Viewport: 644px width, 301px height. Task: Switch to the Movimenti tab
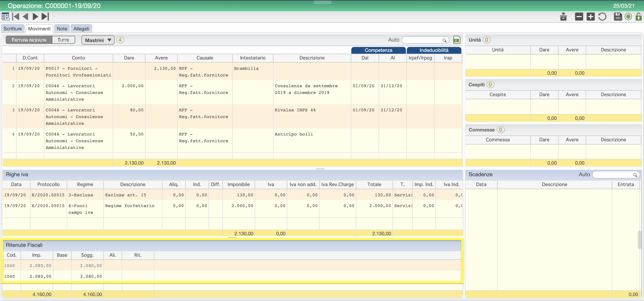(x=39, y=29)
